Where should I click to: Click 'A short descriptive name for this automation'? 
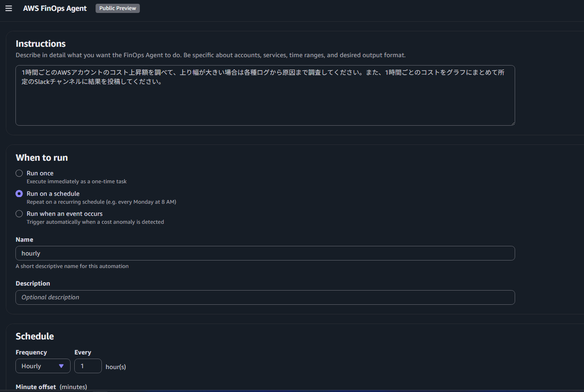point(72,266)
